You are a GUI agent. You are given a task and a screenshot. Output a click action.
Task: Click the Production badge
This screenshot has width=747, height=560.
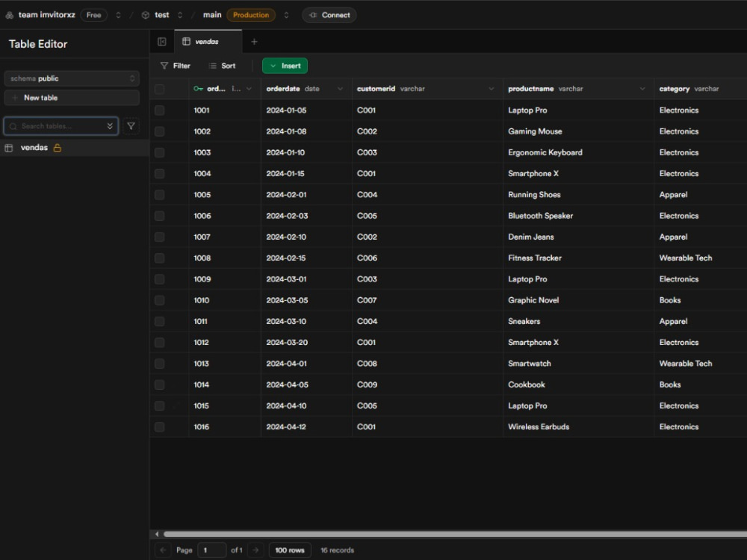pos(251,15)
